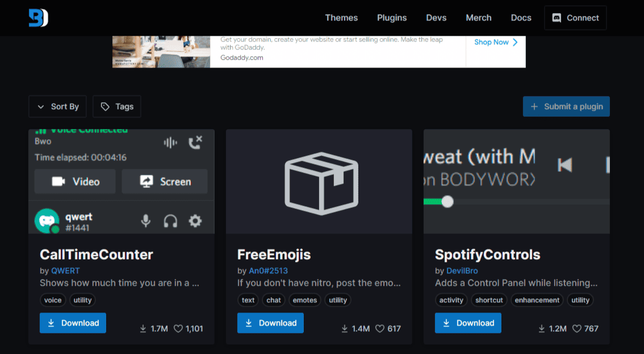Toggle the microphone mute icon
The width and height of the screenshot is (644, 354).
(145, 221)
